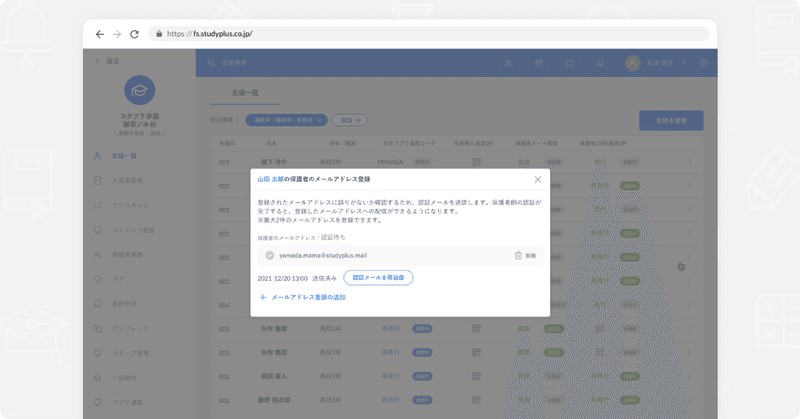Click the email yamada.mama@studyplus.mail
The width and height of the screenshot is (800, 419).
(323, 256)
